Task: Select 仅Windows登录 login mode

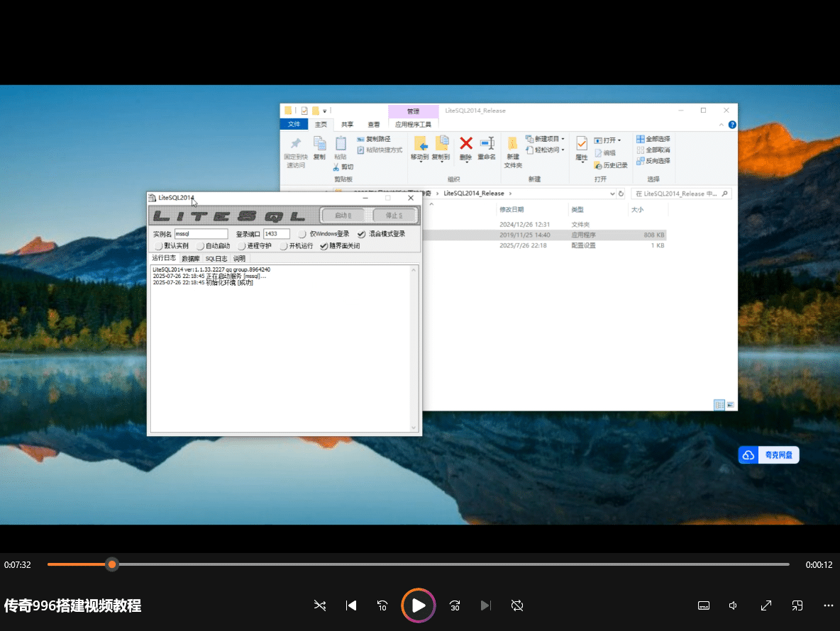Action: (x=303, y=234)
